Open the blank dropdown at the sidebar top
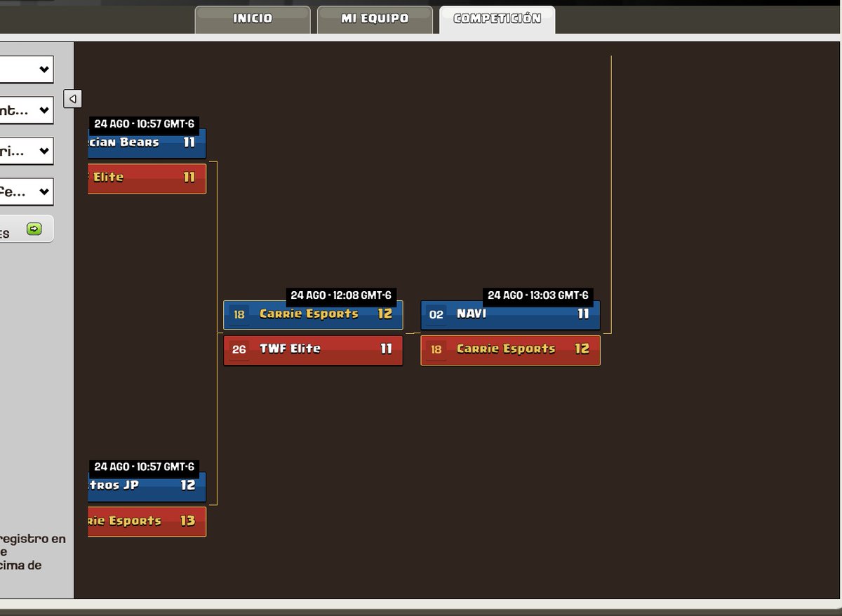Screen dimensions: 842x616 (26, 69)
